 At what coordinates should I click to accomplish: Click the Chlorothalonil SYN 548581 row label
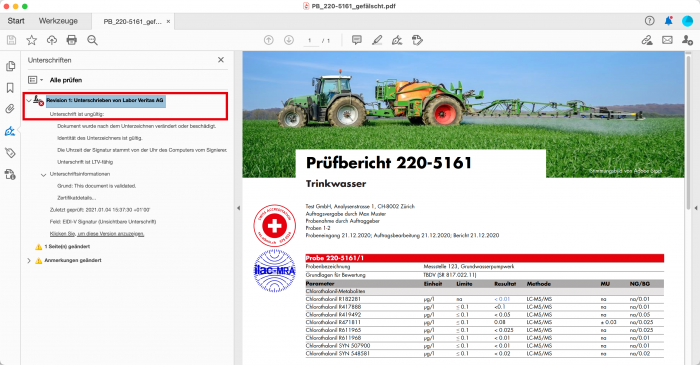338,353
